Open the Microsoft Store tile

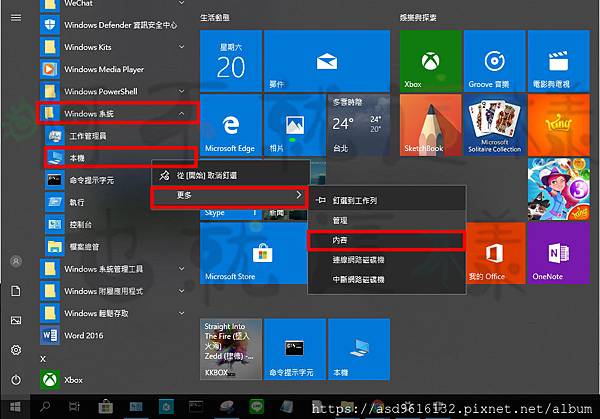click(x=253, y=253)
